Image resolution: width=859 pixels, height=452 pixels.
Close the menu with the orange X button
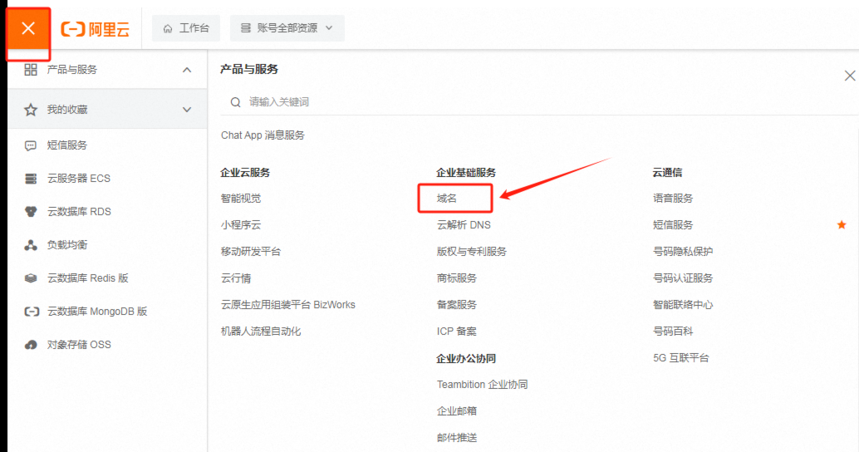(x=28, y=28)
